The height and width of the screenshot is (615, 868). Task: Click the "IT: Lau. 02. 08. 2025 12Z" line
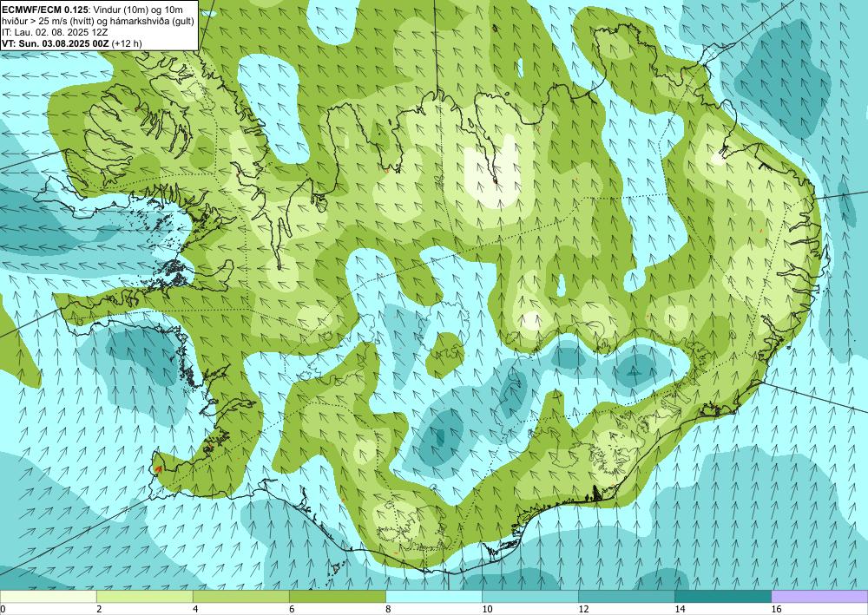pos(55,32)
